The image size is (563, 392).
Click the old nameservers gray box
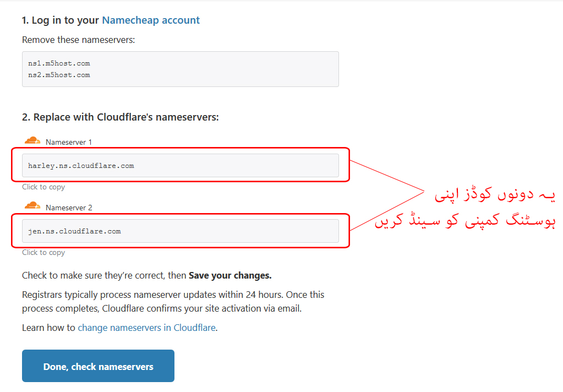[x=181, y=69]
